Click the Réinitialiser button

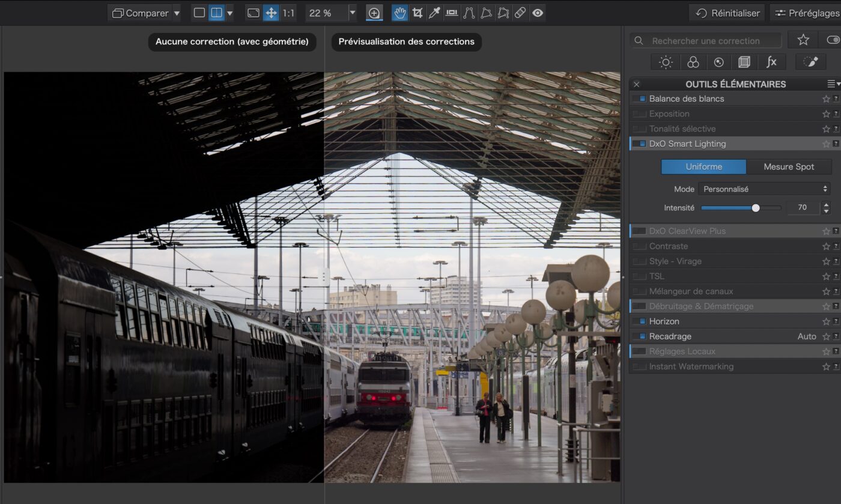coord(727,13)
